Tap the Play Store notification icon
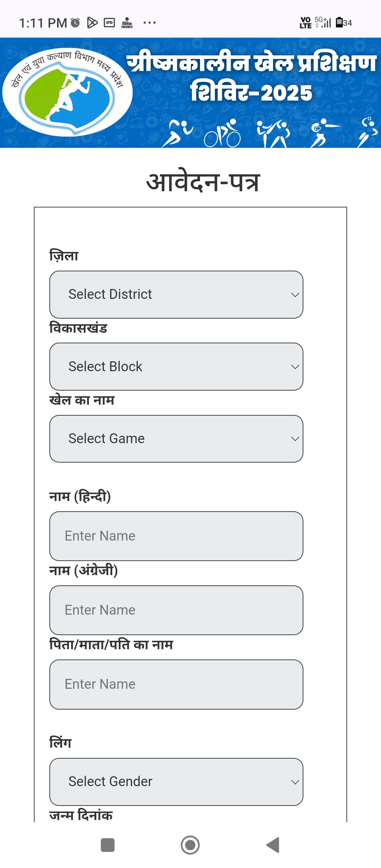 tap(92, 23)
